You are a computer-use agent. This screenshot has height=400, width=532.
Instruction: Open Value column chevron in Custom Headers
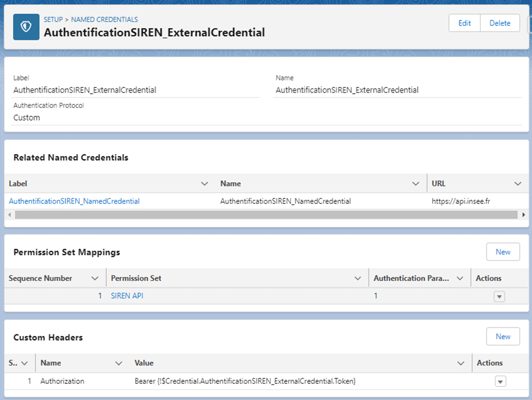461,363
